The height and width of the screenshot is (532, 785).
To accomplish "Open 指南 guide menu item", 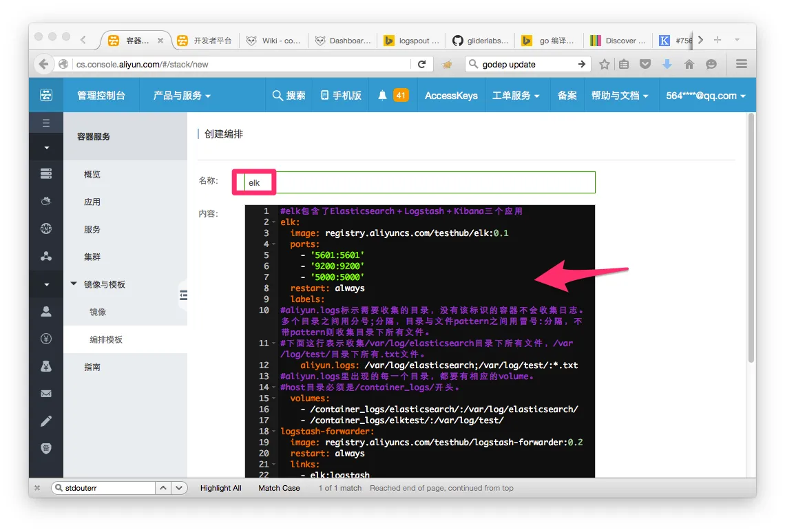I will (x=92, y=367).
